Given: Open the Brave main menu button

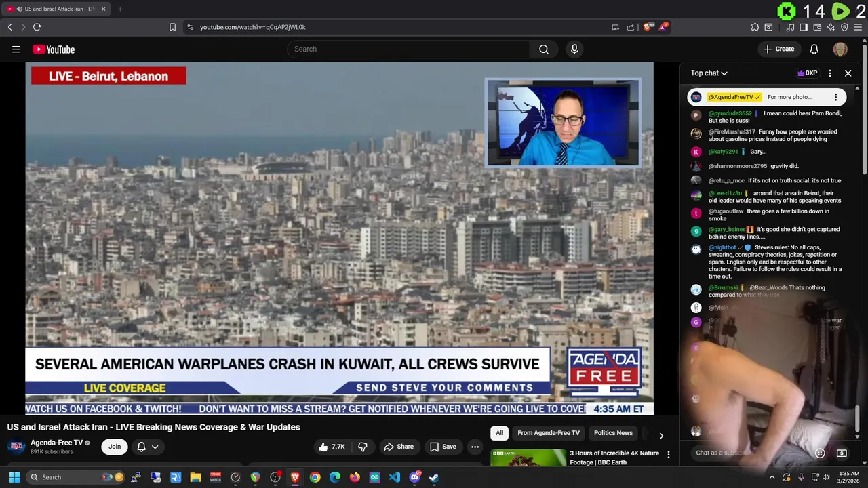Looking at the screenshot, I should pos(858,27).
